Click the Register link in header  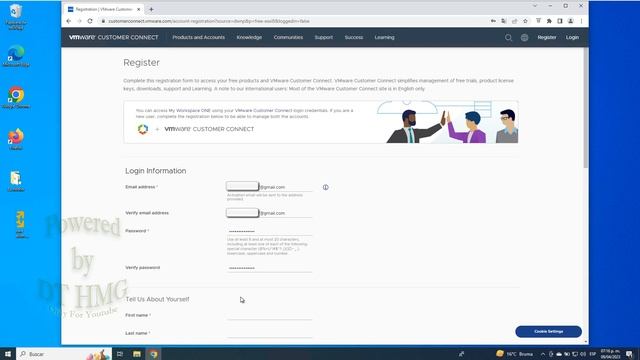coord(547,37)
